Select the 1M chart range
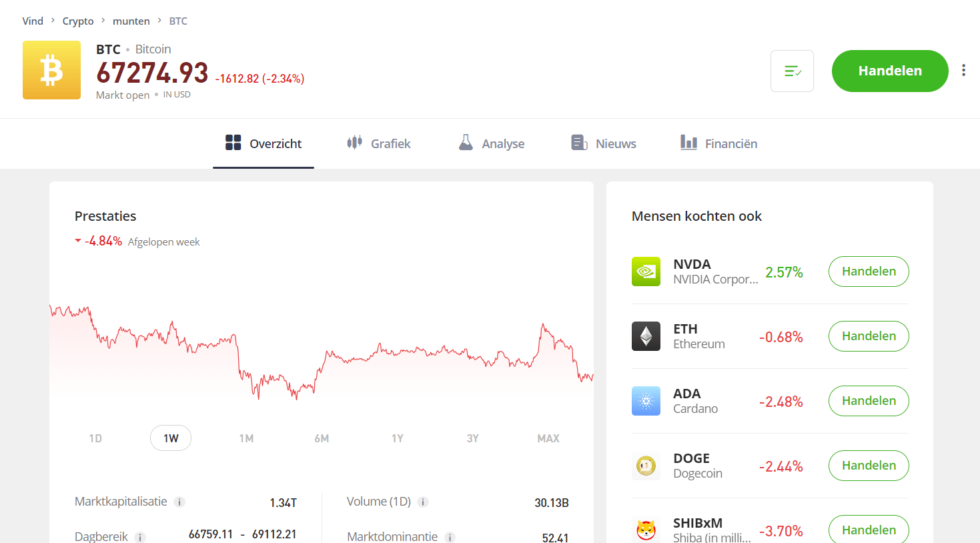The width and height of the screenshot is (980, 543). point(246,438)
